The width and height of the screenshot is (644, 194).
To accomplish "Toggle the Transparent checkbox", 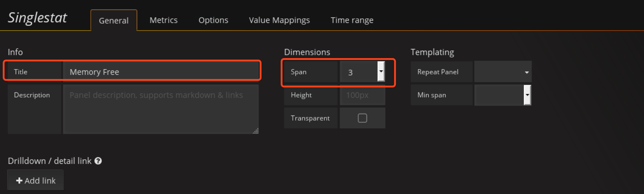I will [362, 118].
